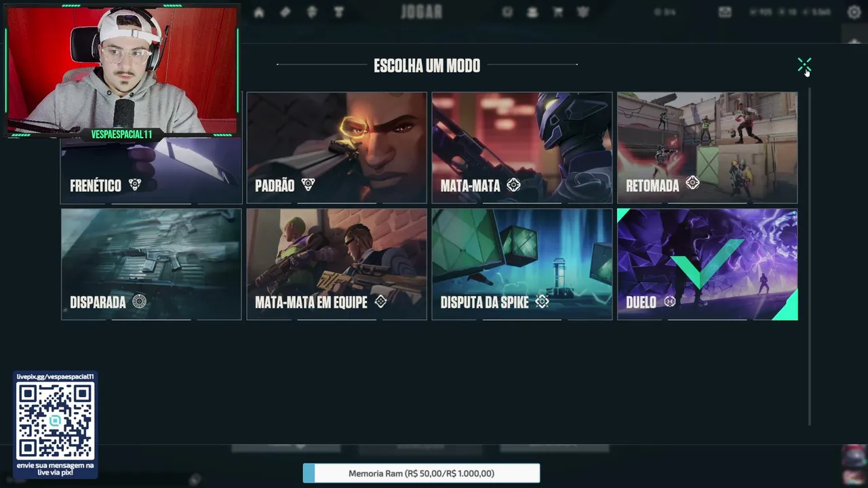Open the mail envelope icon
This screenshot has width=868, height=488.
click(725, 12)
